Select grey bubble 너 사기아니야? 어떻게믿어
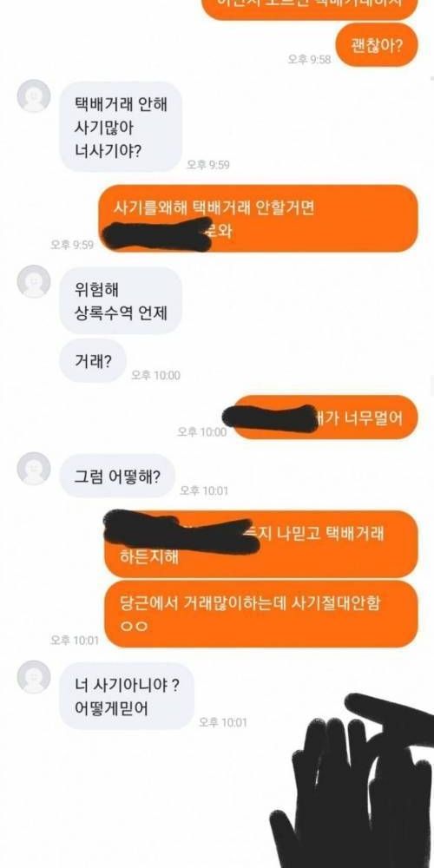434x868 pixels. [x=127, y=696]
